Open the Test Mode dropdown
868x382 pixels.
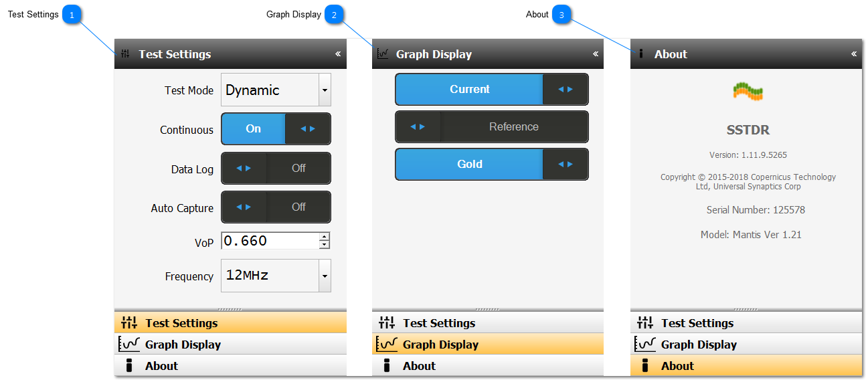(325, 90)
